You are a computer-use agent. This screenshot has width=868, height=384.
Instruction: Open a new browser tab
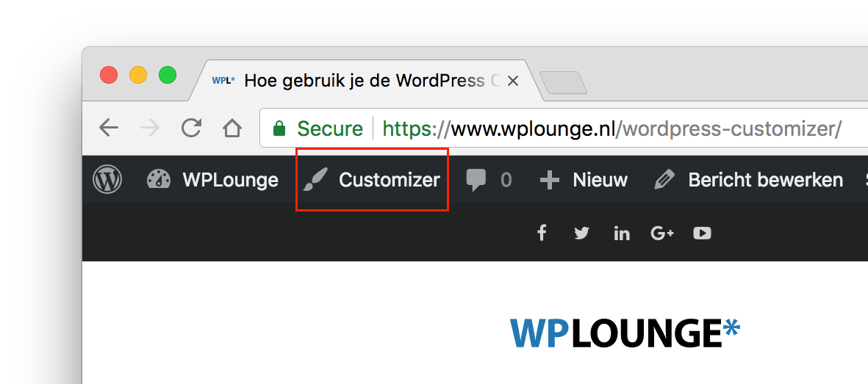(x=563, y=83)
